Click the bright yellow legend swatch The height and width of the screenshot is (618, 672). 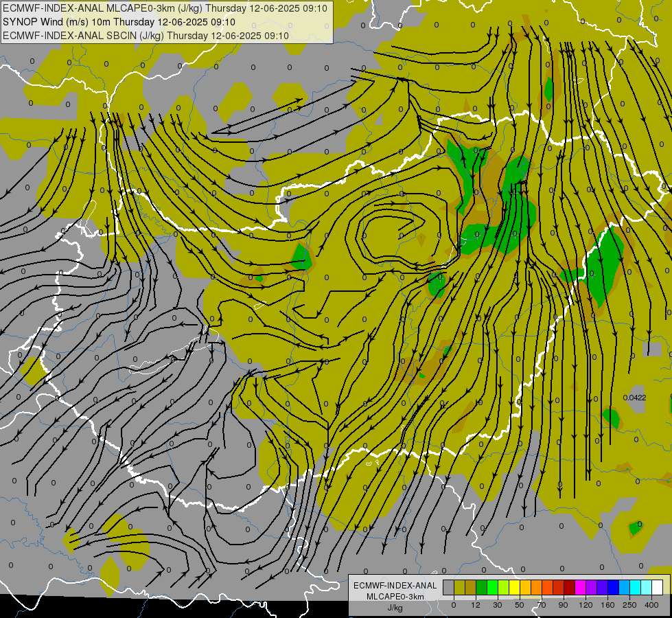[x=515, y=587]
